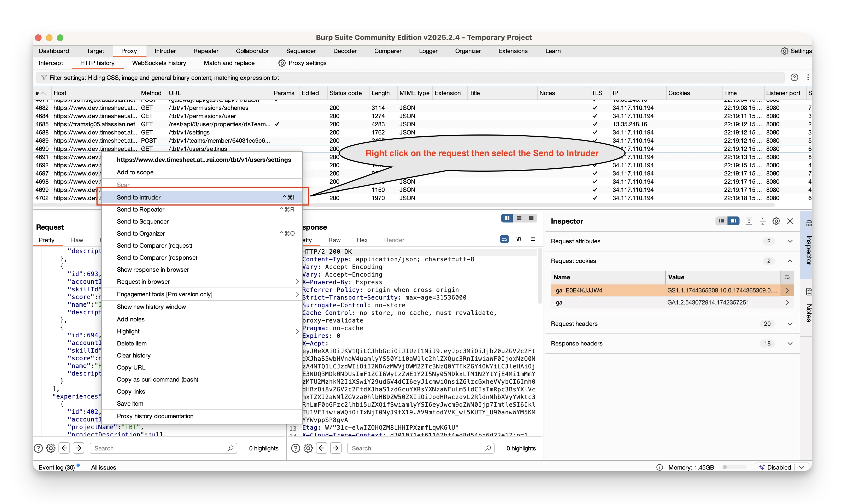Image resolution: width=845 pixels, height=504 pixels.
Task: Open Proxy settings gear
Action: pos(282,63)
